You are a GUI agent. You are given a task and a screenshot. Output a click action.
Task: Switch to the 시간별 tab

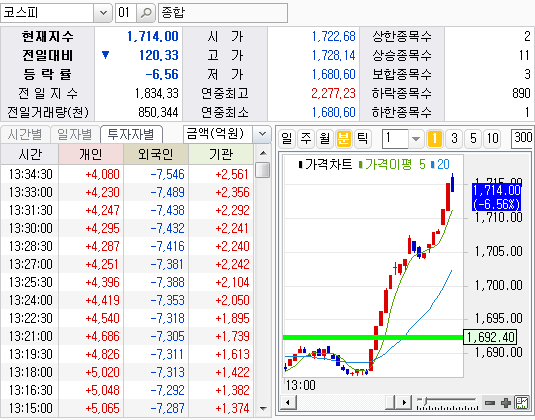tap(25, 134)
